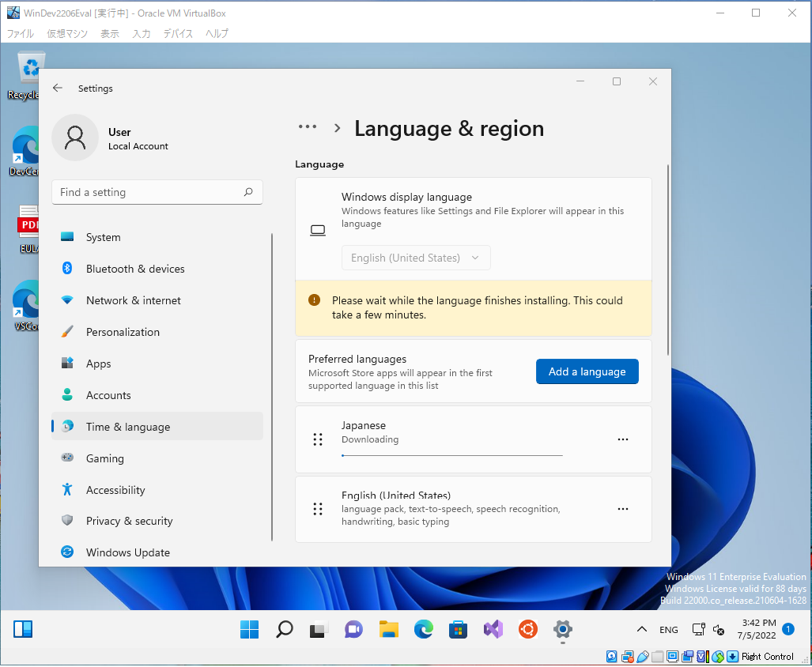This screenshot has height=667, width=812.
Task: Open Privacy & security settings
Action: 157,521
